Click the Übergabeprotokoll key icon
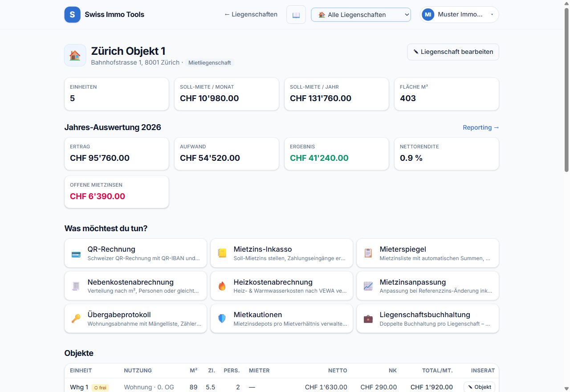This screenshot has width=570, height=392. (x=76, y=319)
